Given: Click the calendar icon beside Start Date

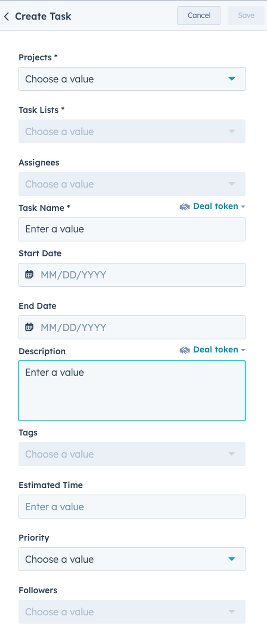Looking at the screenshot, I should tap(30, 275).
